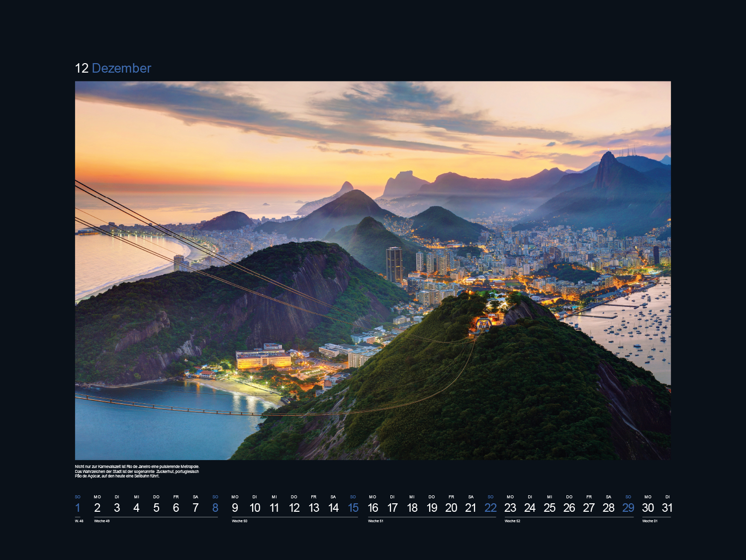Select blue Sunday the 22nd date
746x560 pixels.
pos(490,508)
